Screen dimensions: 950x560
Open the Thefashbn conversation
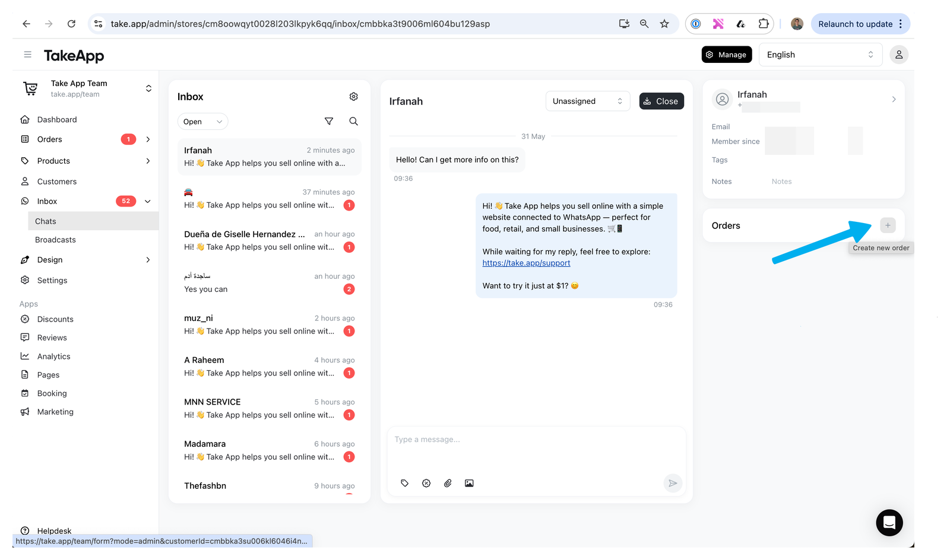[269, 486]
